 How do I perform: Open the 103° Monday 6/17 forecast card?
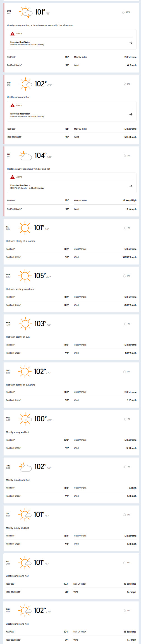tap(71, 337)
